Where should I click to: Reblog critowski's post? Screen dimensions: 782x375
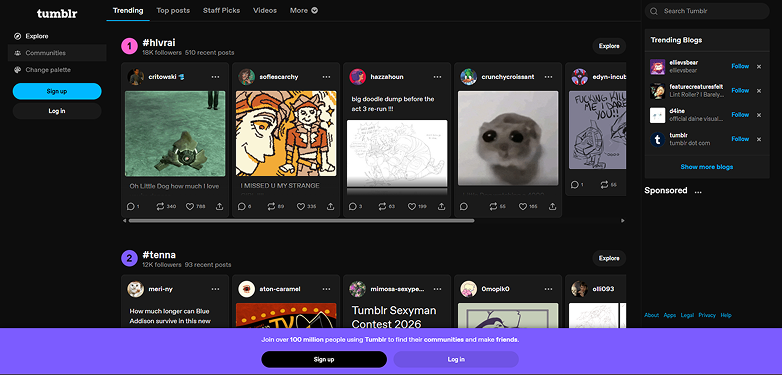[160, 206]
